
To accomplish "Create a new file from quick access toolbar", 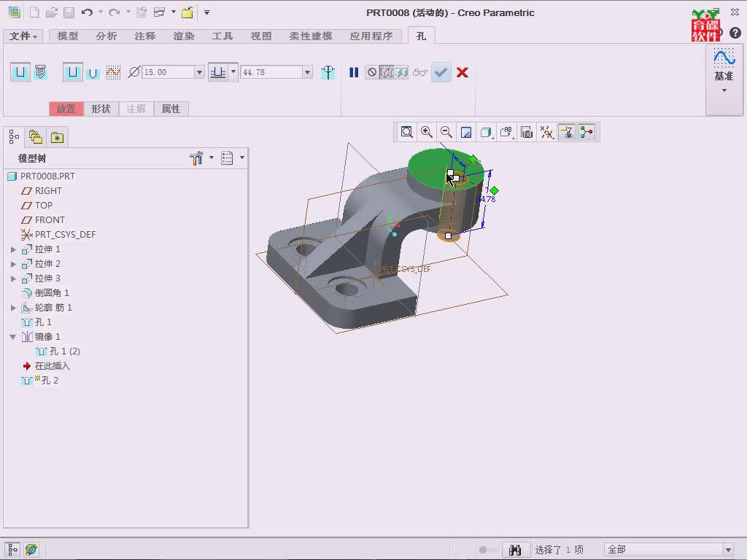I will [34, 12].
